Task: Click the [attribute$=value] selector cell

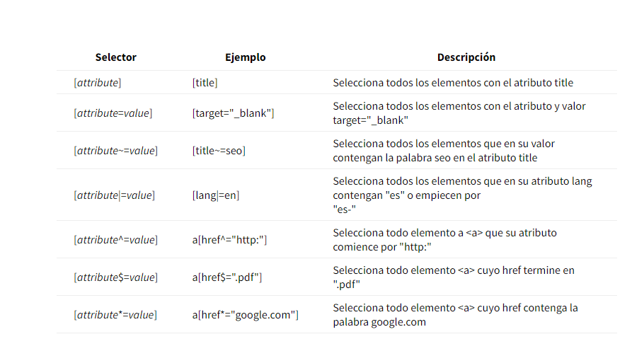Action: pyautogui.click(x=115, y=277)
